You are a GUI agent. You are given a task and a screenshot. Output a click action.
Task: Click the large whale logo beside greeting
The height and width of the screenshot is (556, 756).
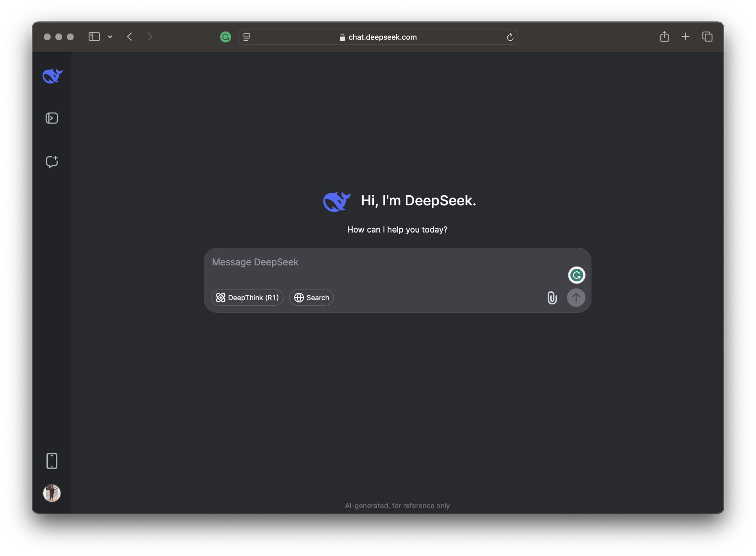337,202
